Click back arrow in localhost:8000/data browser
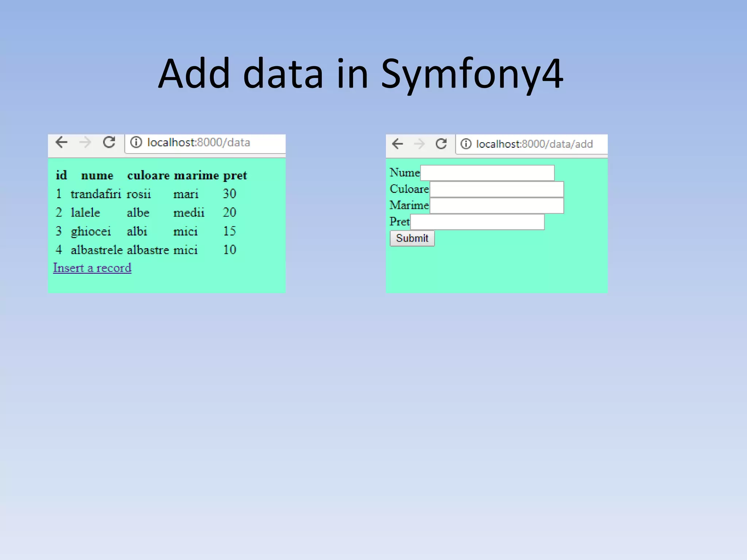 coord(62,142)
